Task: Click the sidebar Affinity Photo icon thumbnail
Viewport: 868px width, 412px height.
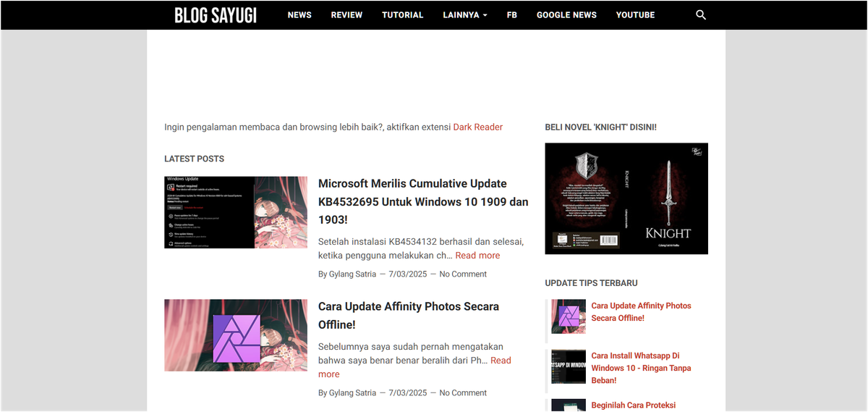Action: [x=568, y=316]
